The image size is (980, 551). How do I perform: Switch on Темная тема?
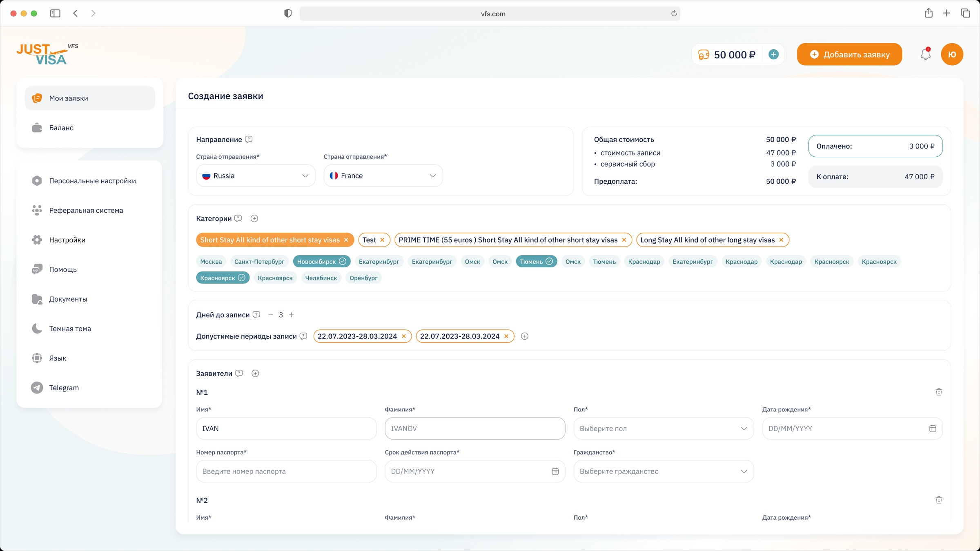coord(90,329)
